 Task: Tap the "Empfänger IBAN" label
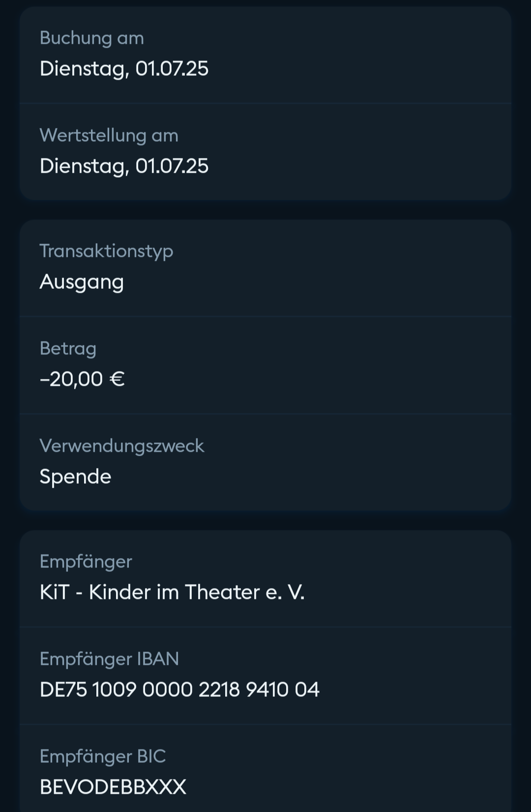coord(109,658)
